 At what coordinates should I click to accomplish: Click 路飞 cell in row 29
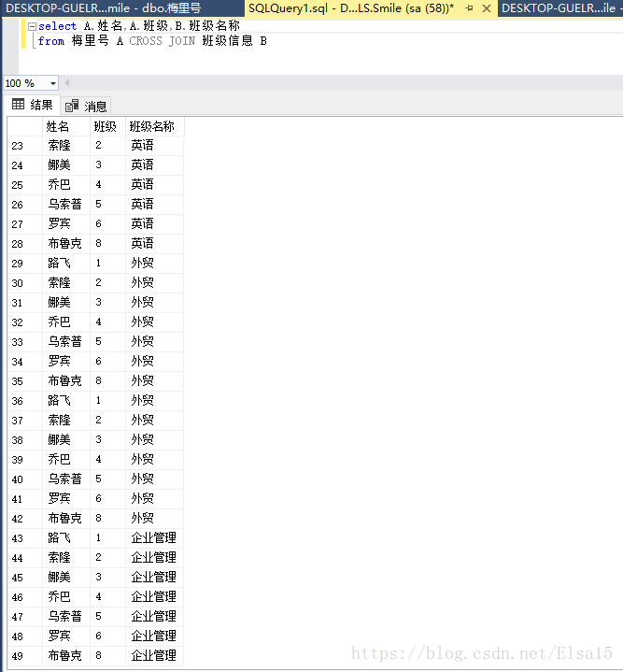66,264
